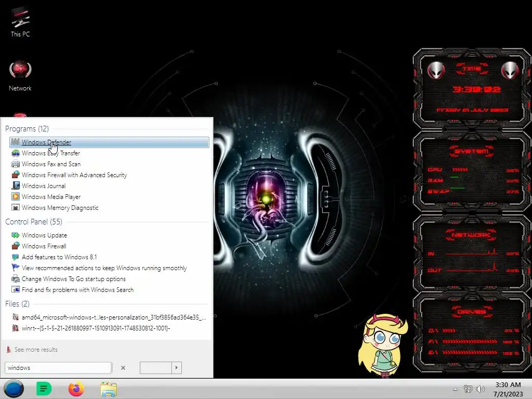
Task: Select Change Windows To Go startup options
Action: [x=109, y=279]
